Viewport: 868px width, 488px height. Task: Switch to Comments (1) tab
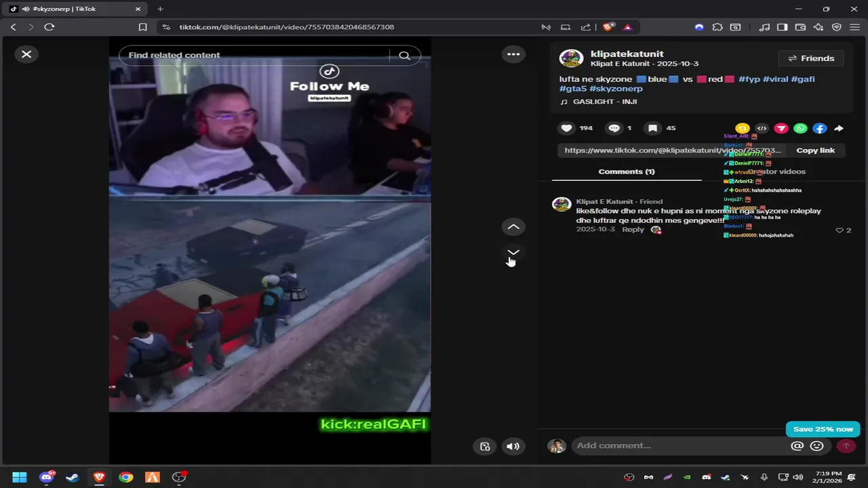627,171
